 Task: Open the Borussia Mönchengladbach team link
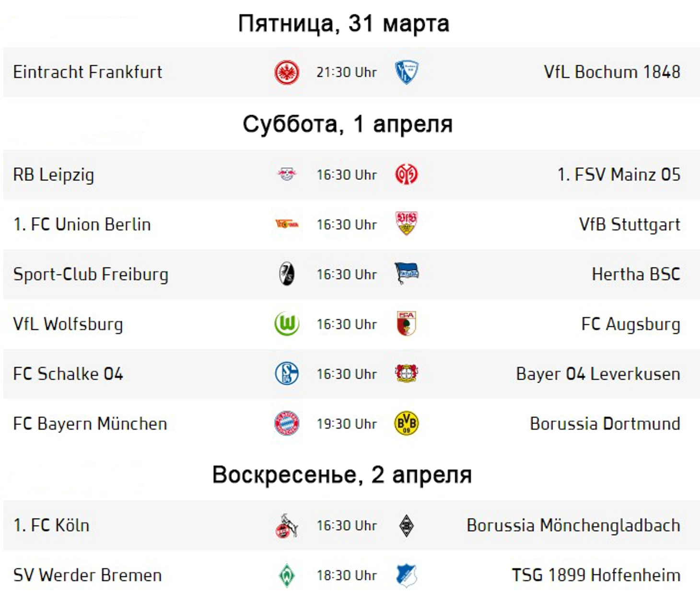point(573,526)
